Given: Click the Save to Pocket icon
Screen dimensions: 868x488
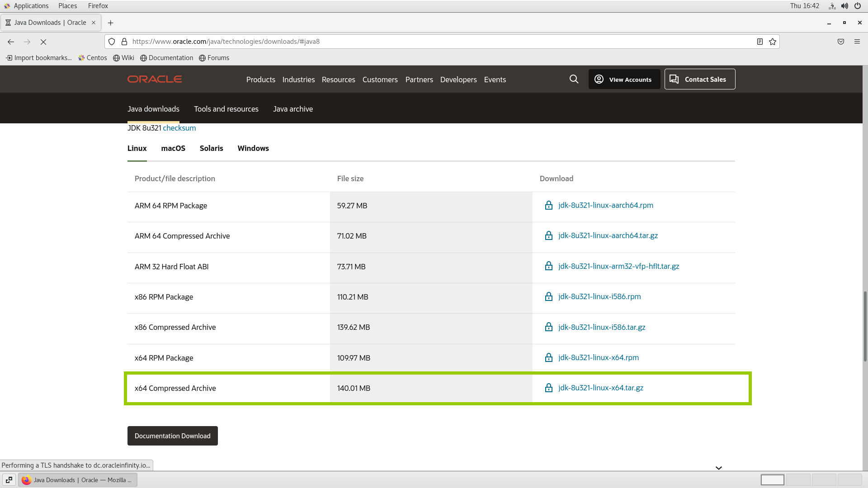Looking at the screenshot, I should click(841, 42).
